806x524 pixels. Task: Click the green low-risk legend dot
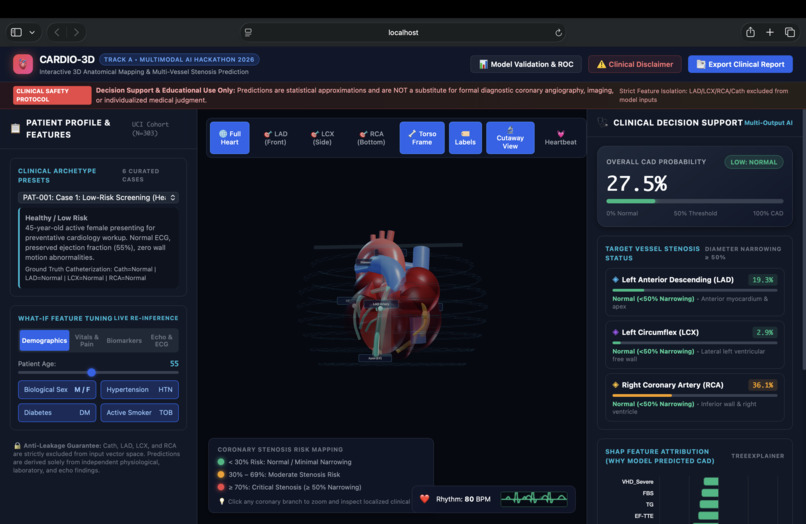tap(221, 462)
